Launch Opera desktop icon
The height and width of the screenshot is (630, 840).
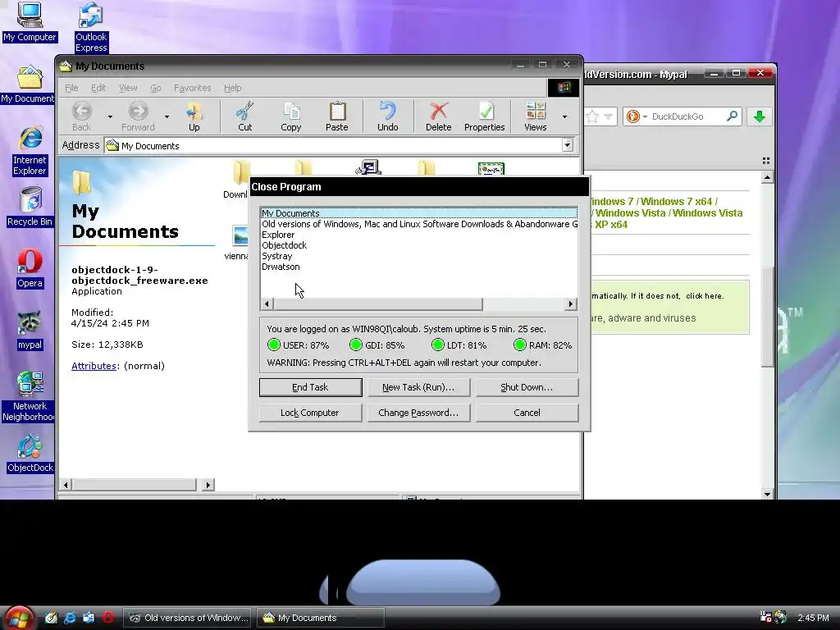pos(30,269)
